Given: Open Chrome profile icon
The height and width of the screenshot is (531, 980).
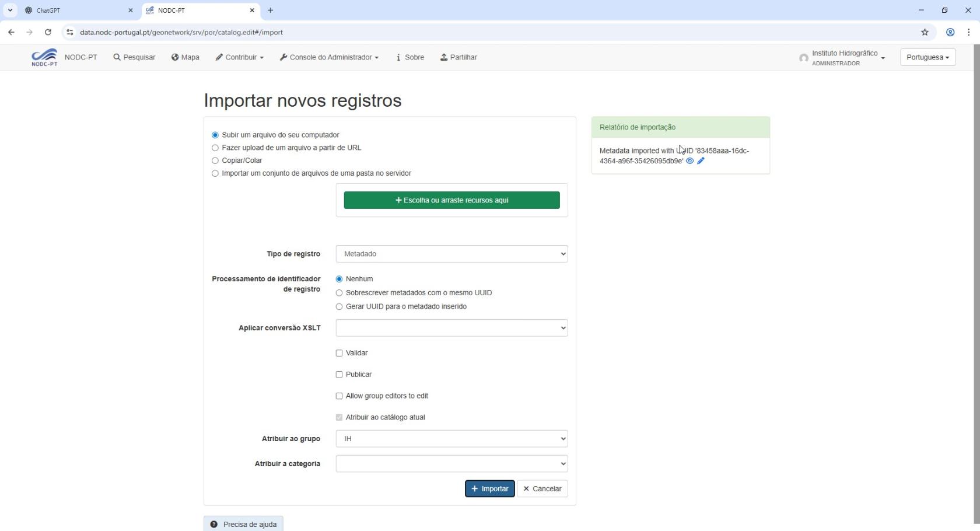Looking at the screenshot, I should click(950, 32).
